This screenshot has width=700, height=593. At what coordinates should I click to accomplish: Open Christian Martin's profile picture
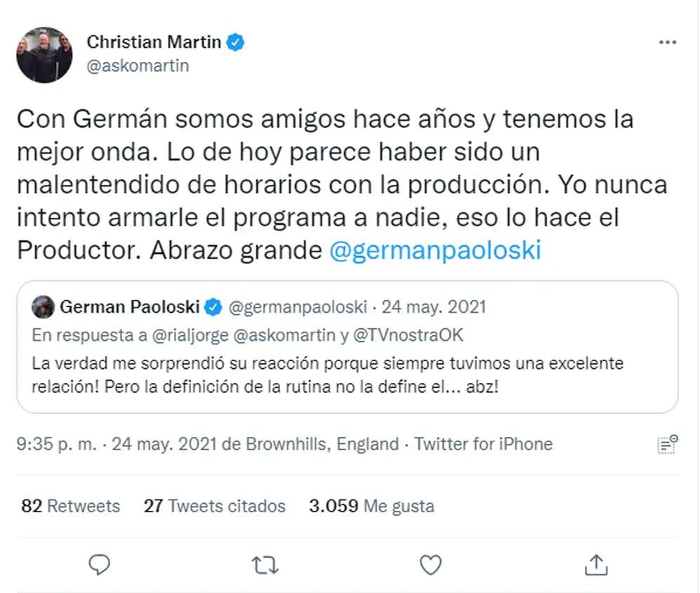(44, 55)
